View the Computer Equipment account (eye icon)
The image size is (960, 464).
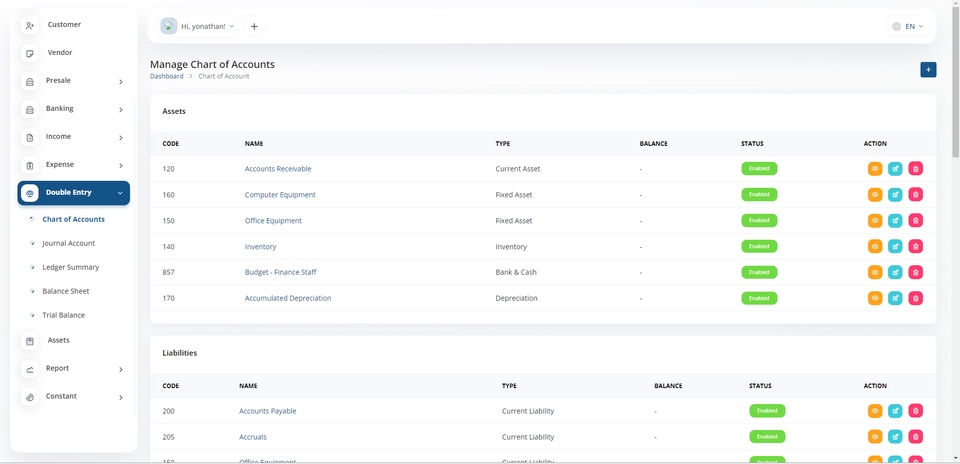[x=875, y=195]
